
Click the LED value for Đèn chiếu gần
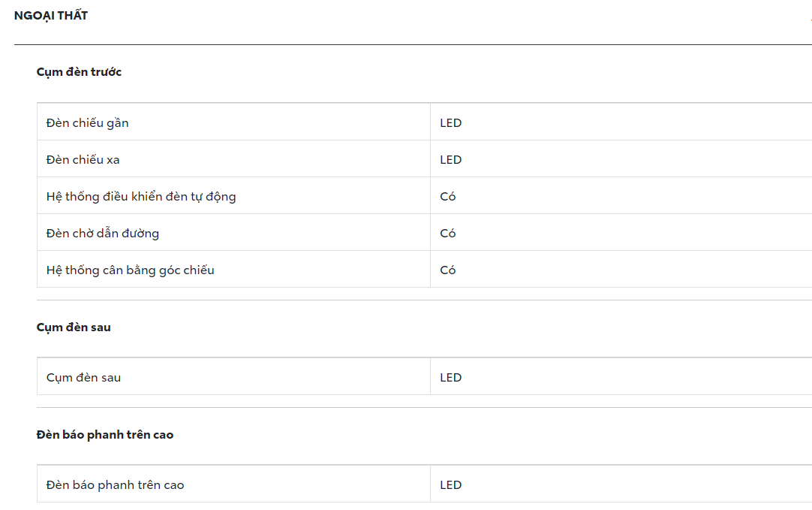coord(450,123)
